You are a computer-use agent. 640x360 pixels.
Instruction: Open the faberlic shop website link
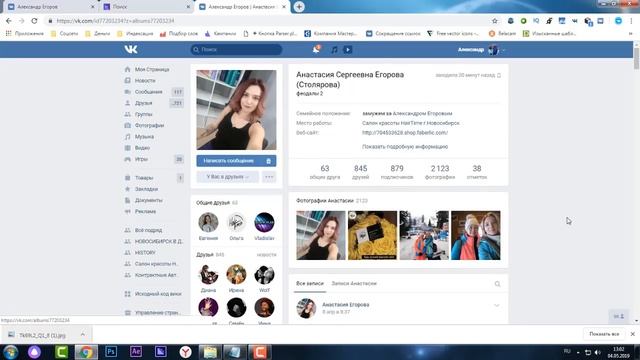[x=405, y=133]
